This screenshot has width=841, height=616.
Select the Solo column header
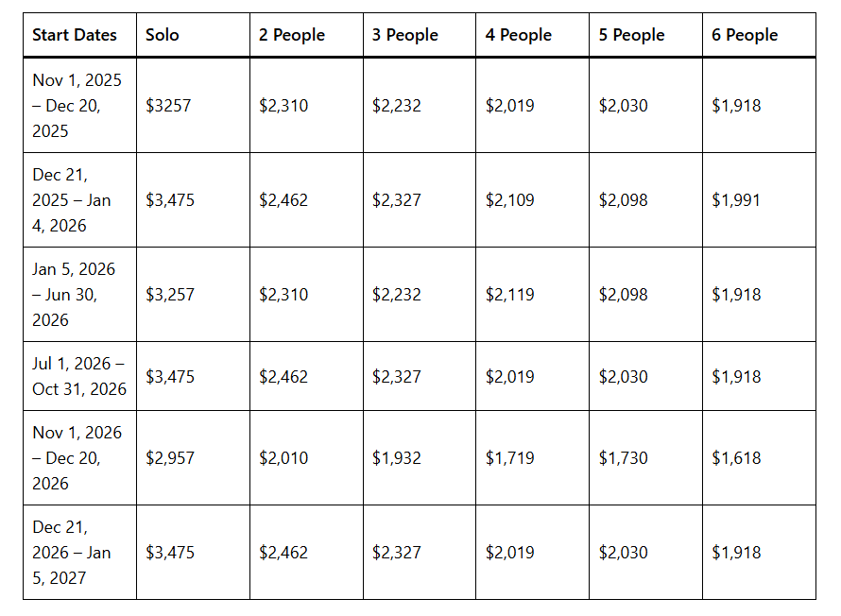coord(163,35)
